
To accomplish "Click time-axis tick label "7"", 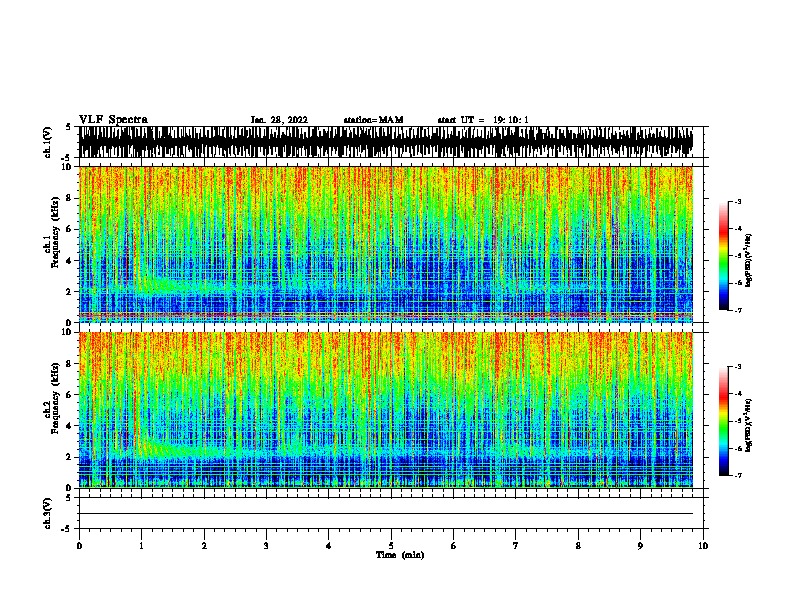I will [x=516, y=546].
